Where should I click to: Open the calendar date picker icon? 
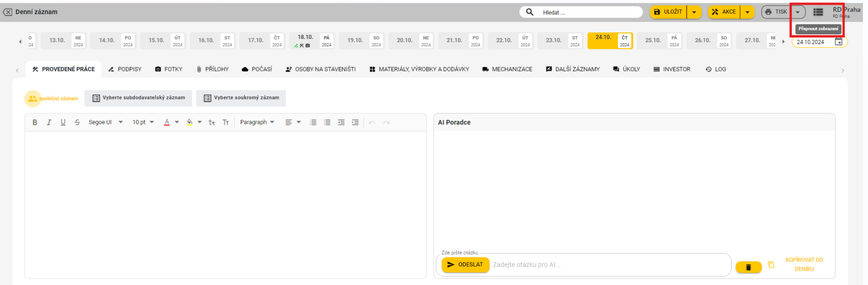coord(839,42)
